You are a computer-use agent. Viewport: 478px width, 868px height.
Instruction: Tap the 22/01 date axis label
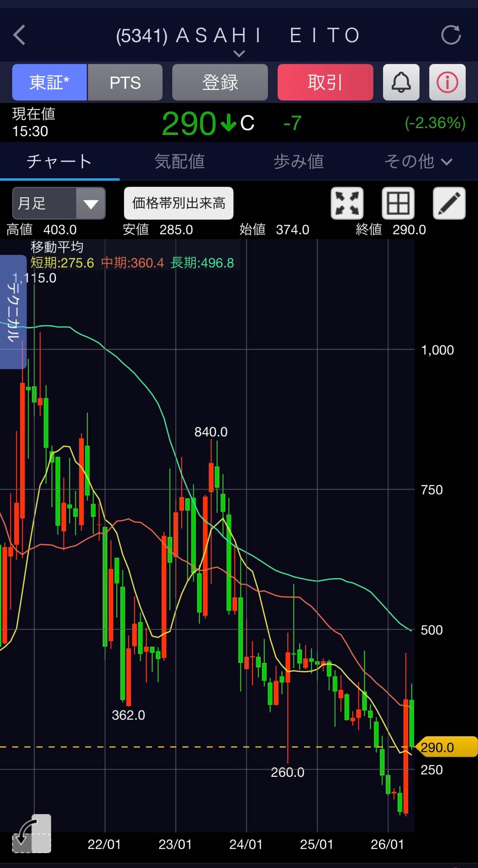point(104,844)
